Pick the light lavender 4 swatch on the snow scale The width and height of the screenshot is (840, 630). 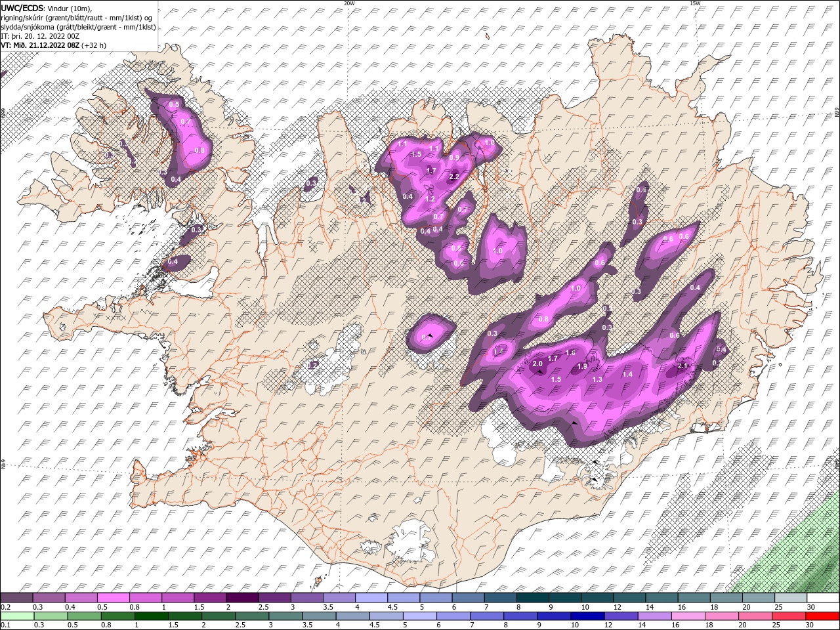[371, 598]
